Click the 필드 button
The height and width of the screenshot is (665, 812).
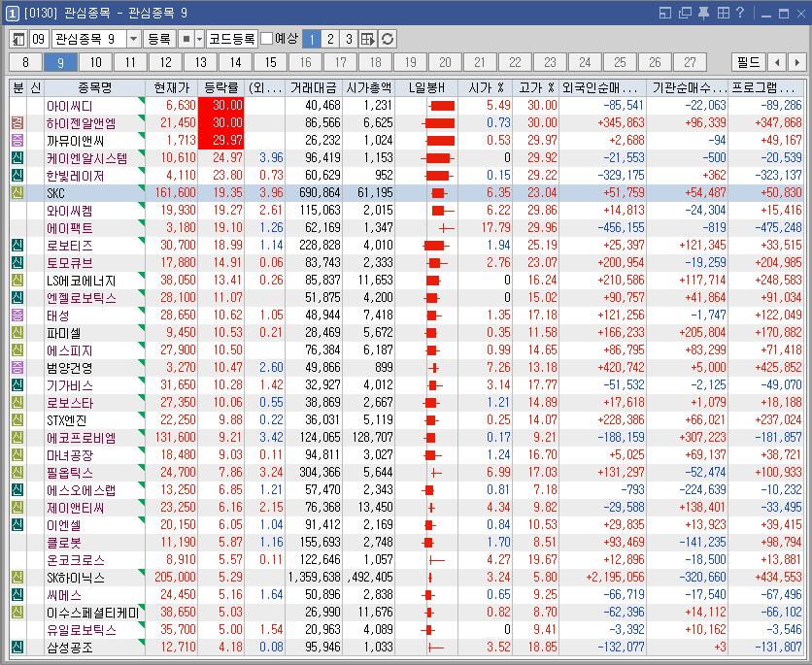coord(749,63)
